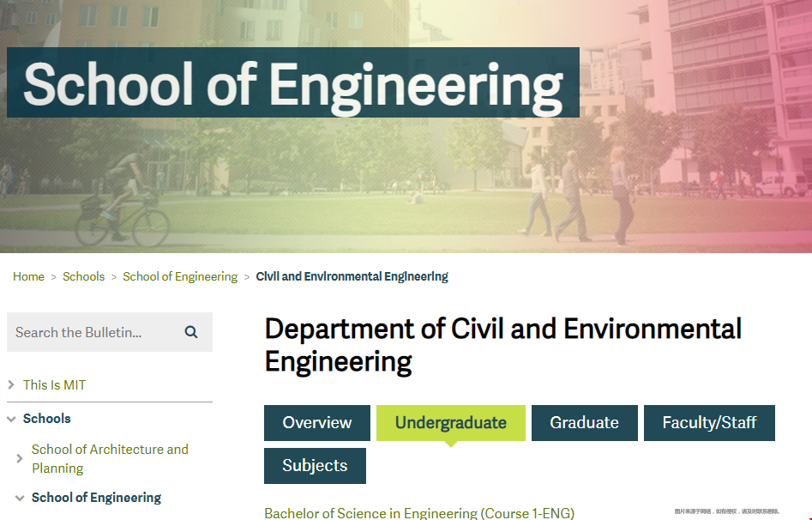Open This Is MIT sidebar link

click(x=54, y=384)
